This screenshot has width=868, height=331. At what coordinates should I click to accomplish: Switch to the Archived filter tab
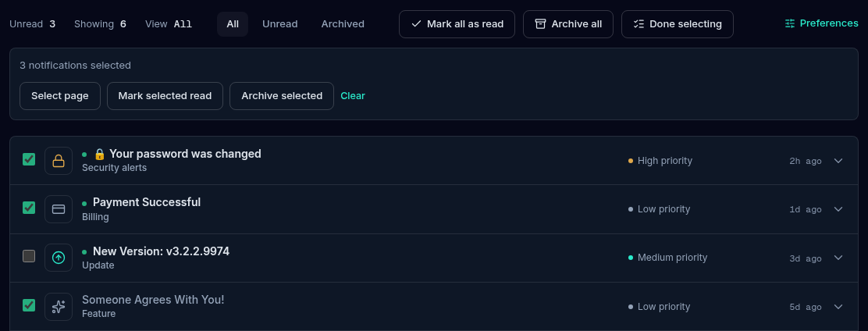click(x=343, y=23)
